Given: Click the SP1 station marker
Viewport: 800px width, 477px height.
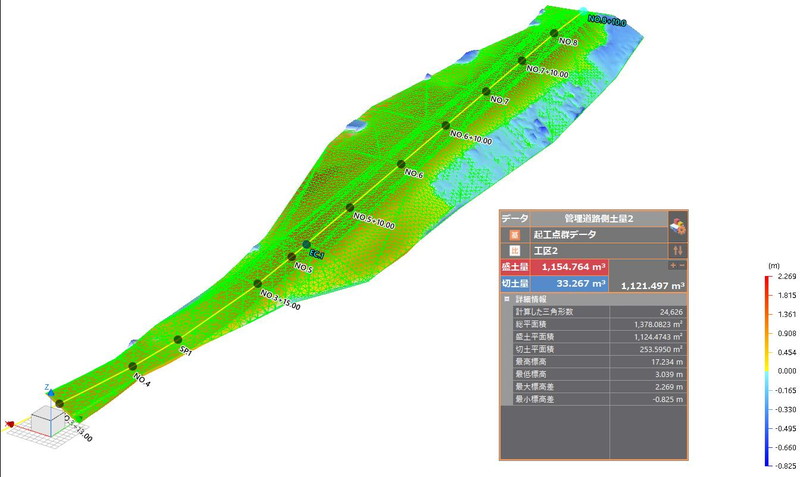Looking at the screenshot, I should (178, 340).
